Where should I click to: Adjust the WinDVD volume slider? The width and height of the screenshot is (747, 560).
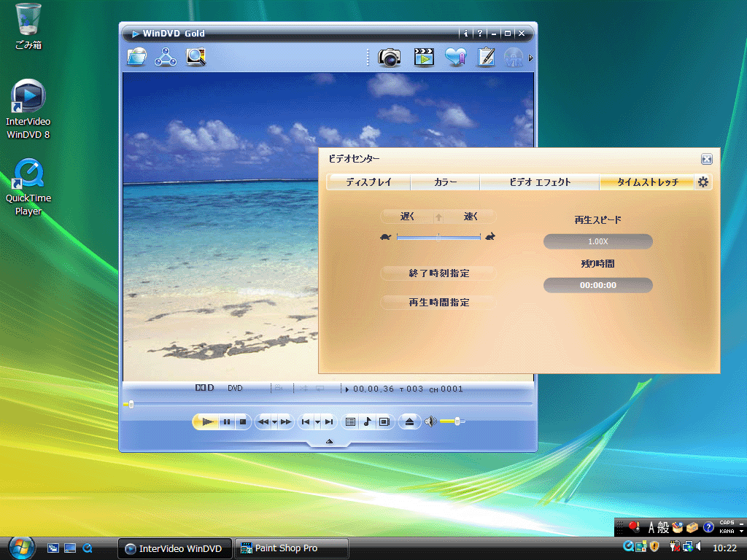[452, 421]
